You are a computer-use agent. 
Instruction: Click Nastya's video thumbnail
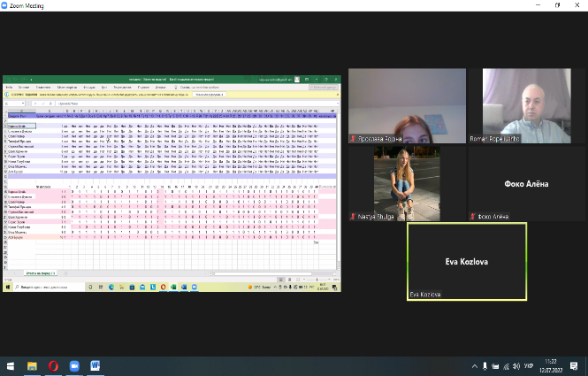(x=407, y=184)
